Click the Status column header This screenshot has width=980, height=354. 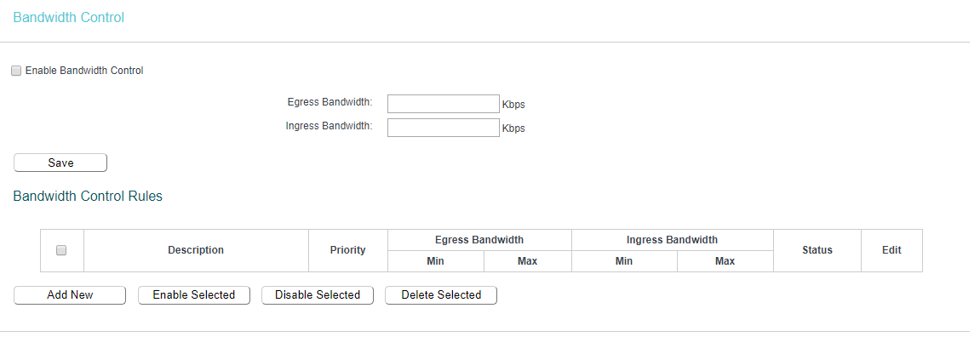pyautogui.click(x=817, y=250)
